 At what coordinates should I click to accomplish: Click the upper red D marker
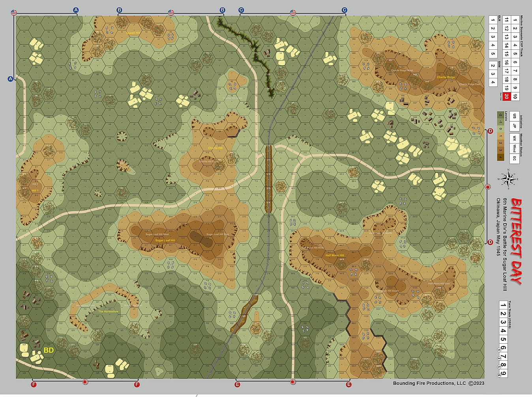click(491, 131)
